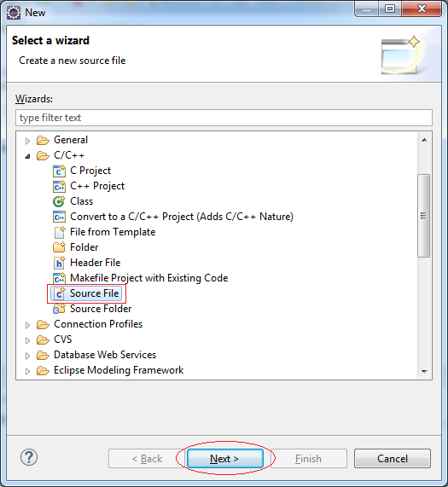Select the green Class wizard icon
Image resolution: width=448 pixels, height=487 pixels.
point(59,201)
